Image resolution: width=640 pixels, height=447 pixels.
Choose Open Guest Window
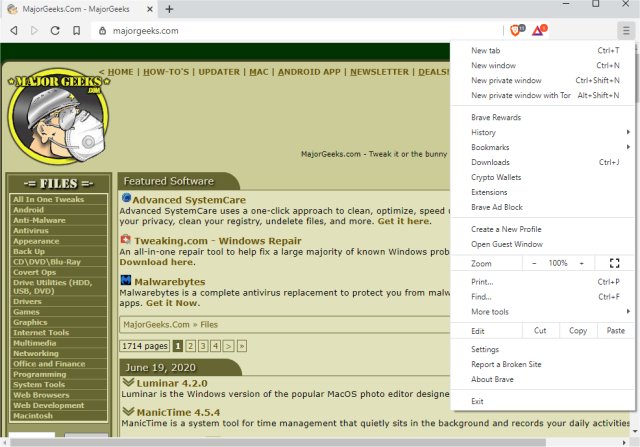pos(543,244)
